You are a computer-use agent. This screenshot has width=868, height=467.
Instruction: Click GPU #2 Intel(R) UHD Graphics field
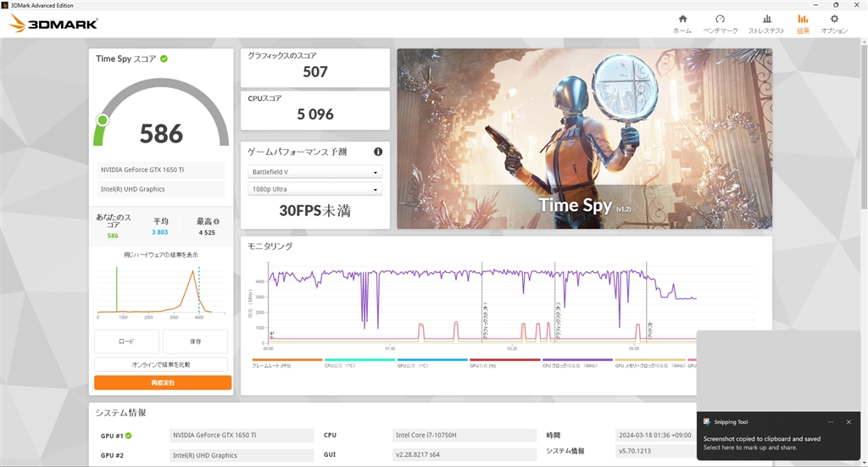click(242, 455)
